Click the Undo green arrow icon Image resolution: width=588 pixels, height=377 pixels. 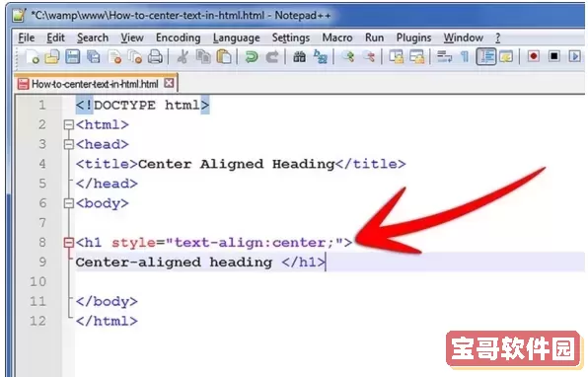(252, 57)
